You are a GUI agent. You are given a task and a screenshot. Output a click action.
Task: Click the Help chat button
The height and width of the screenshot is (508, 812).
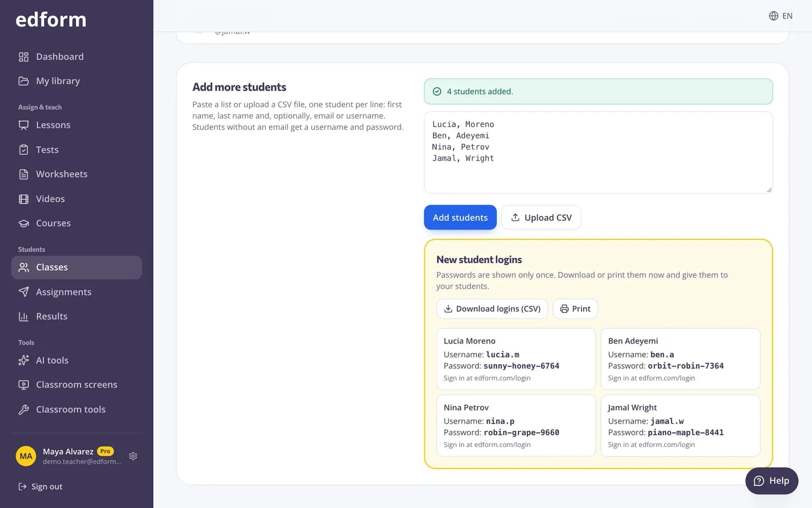(x=771, y=481)
